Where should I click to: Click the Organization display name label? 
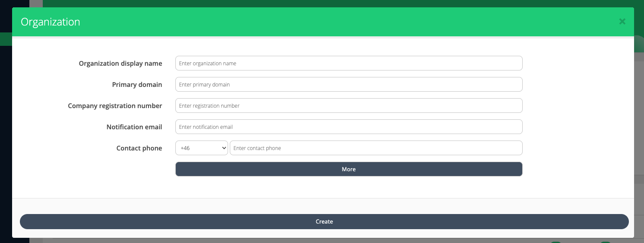(120, 64)
